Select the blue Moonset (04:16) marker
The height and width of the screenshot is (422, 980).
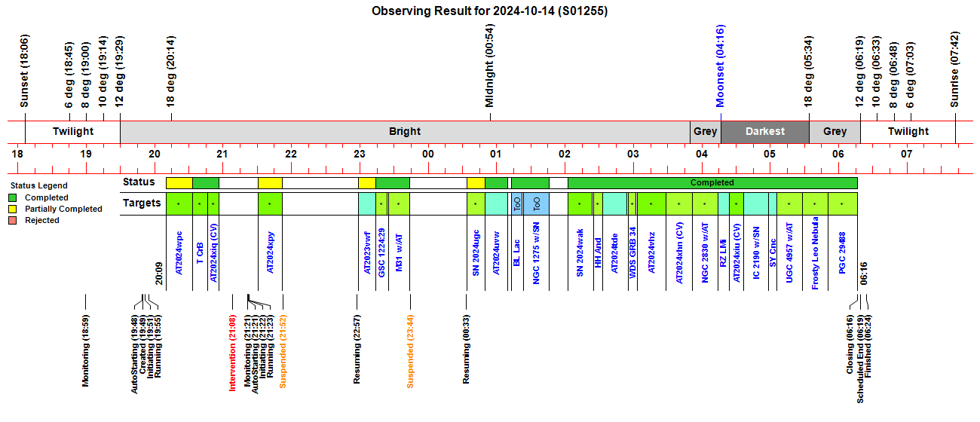pos(720,67)
